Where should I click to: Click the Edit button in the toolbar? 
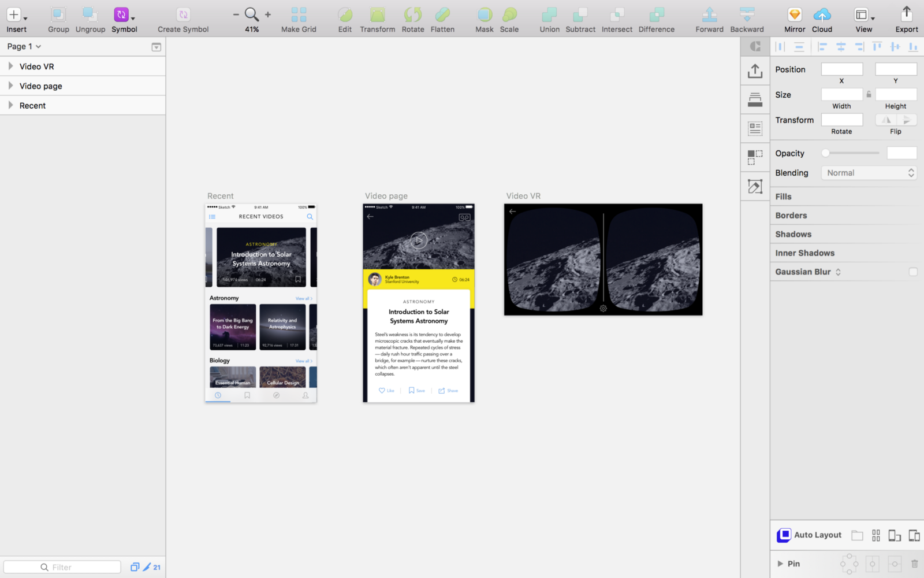(345, 14)
